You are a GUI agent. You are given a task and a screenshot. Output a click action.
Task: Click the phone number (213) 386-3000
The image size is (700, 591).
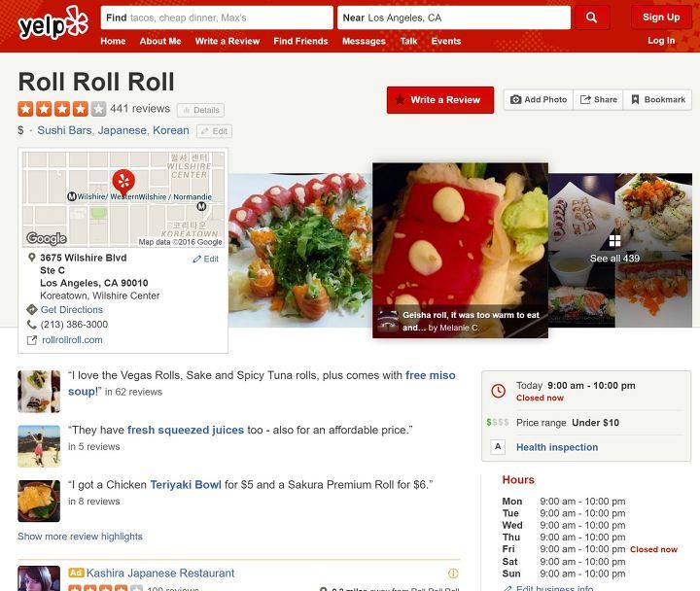coord(74,325)
